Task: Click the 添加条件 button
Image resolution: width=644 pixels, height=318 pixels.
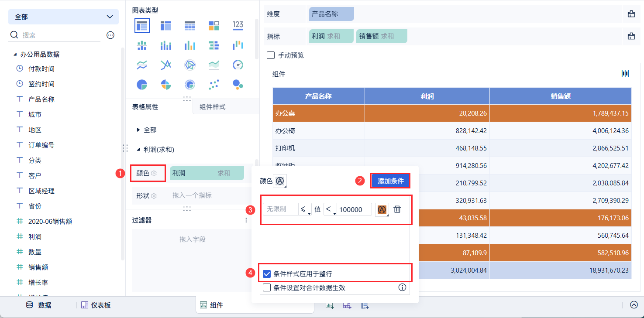Action: pyautogui.click(x=390, y=181)
